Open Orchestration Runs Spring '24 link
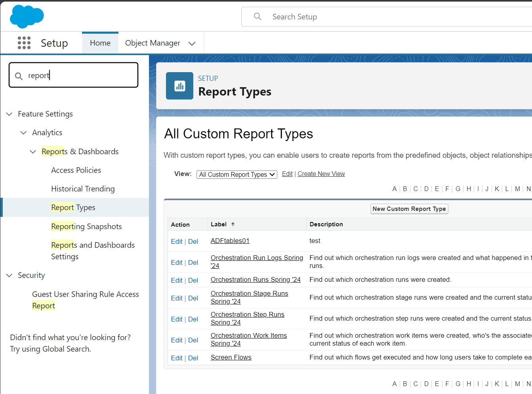The image size is (532, 394). coord(256,279)
